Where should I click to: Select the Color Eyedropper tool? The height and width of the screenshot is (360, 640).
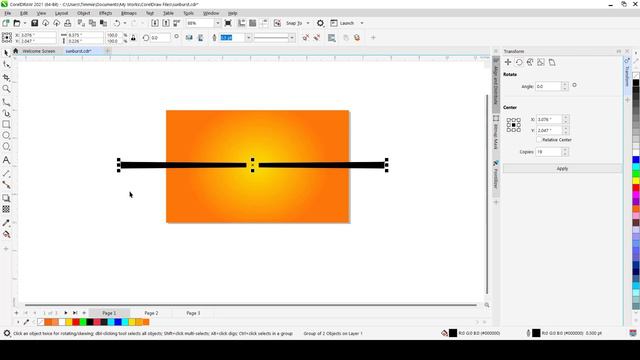(6, 223)
